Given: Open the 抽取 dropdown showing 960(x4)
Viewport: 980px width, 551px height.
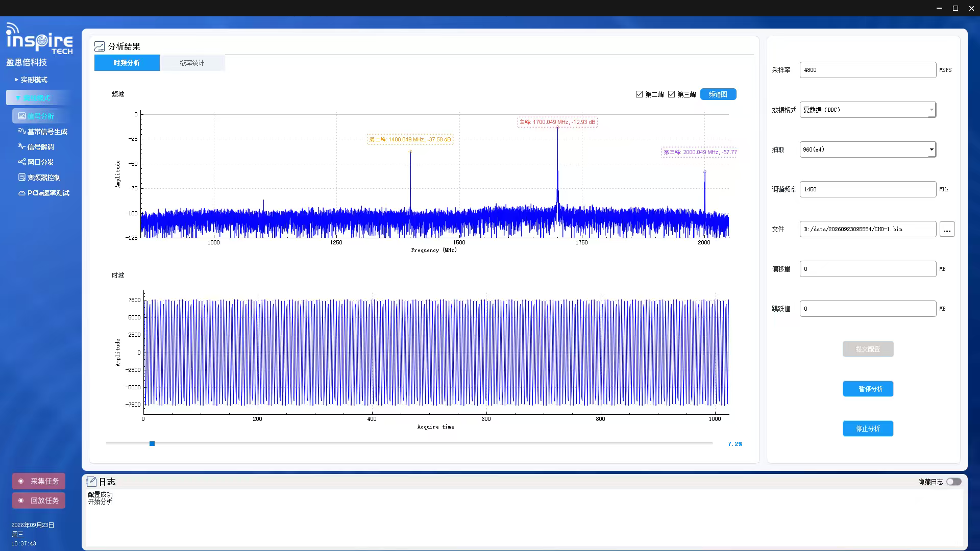Looking at the screenshot, I should (x=868, y=149).
